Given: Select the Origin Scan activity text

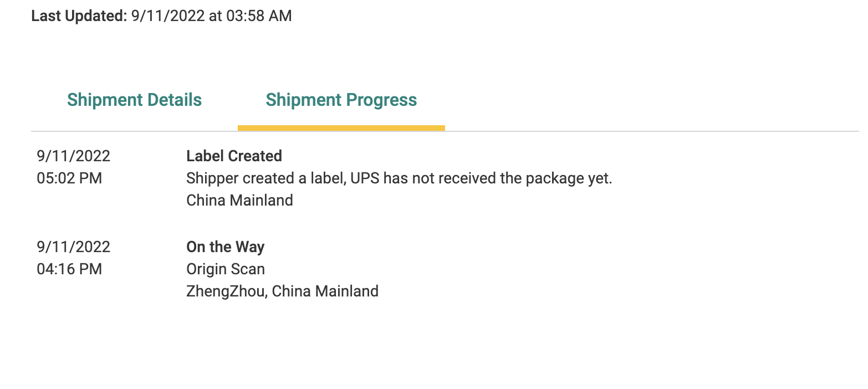Looking at the screenshot, I should click(x=226, y=269).
